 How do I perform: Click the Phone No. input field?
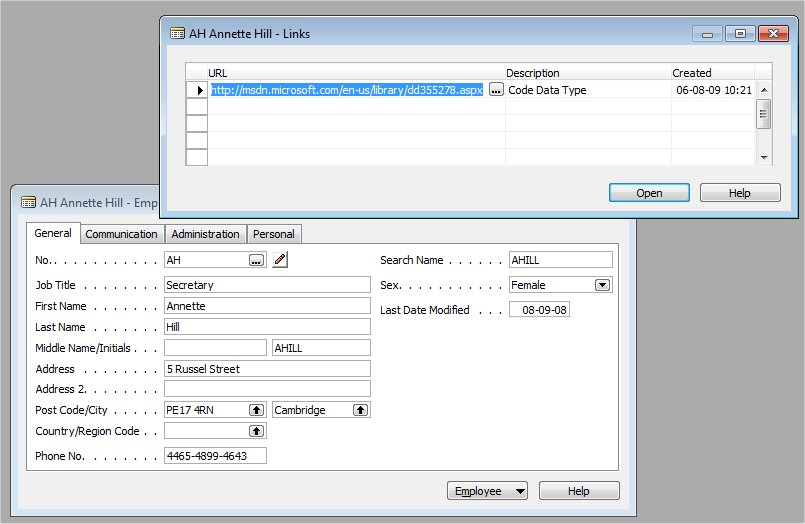click(x=215, y=456)
